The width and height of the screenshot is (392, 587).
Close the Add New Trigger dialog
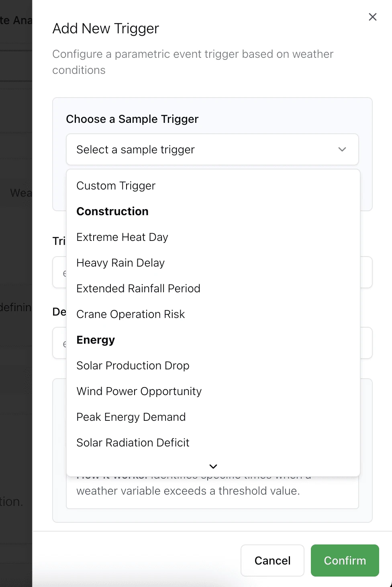point(373,17)
